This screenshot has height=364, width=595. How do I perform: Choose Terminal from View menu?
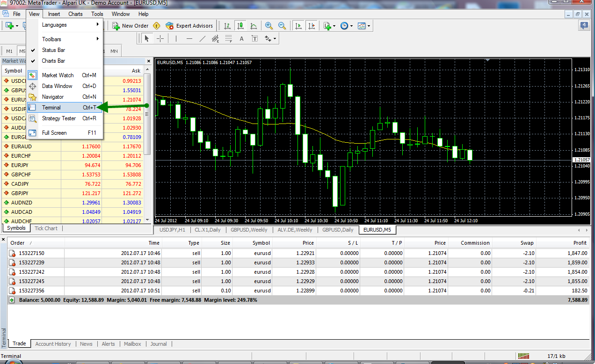[x=64, y=108]
